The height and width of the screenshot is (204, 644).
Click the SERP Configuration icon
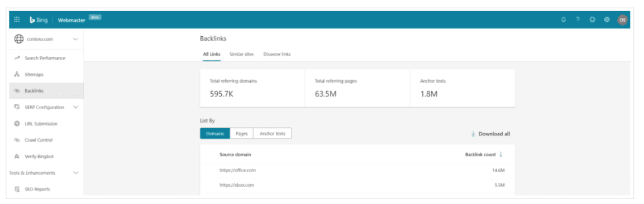[17, 108]
